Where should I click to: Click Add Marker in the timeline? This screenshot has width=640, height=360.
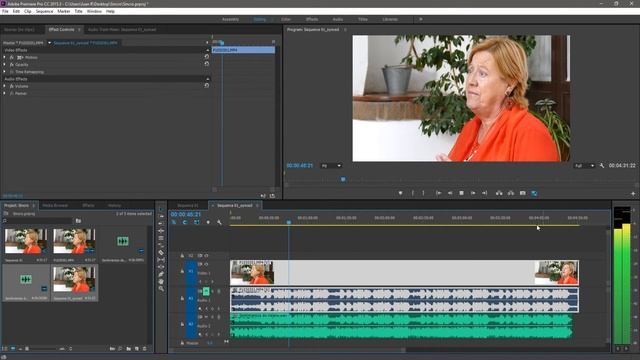208,222
